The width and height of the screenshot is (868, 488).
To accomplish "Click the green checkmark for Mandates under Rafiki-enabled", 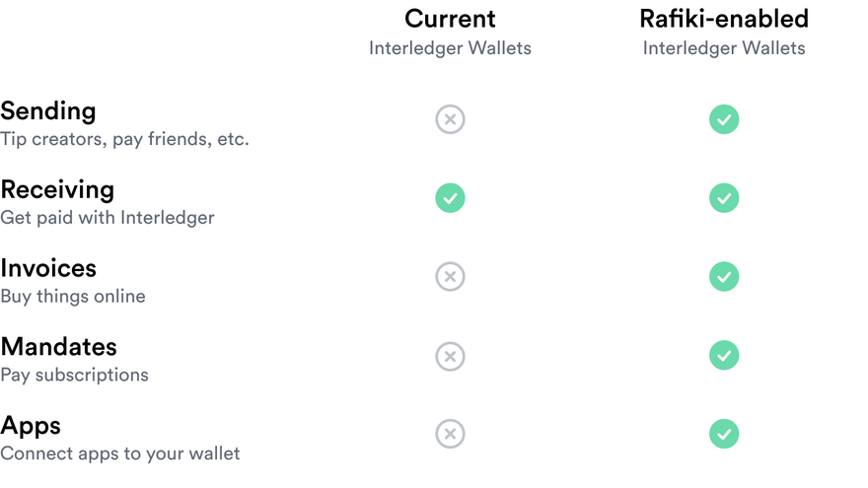I will pos(724,355).
